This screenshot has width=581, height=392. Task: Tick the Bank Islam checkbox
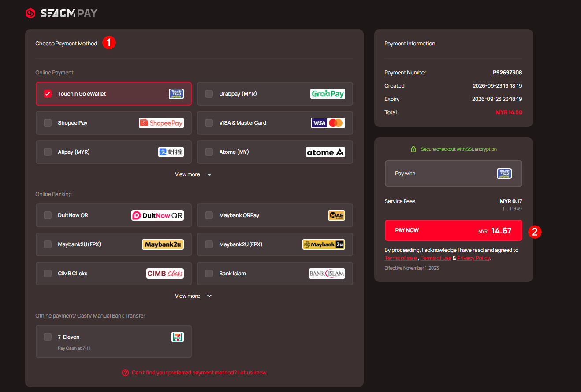[209, 274]
